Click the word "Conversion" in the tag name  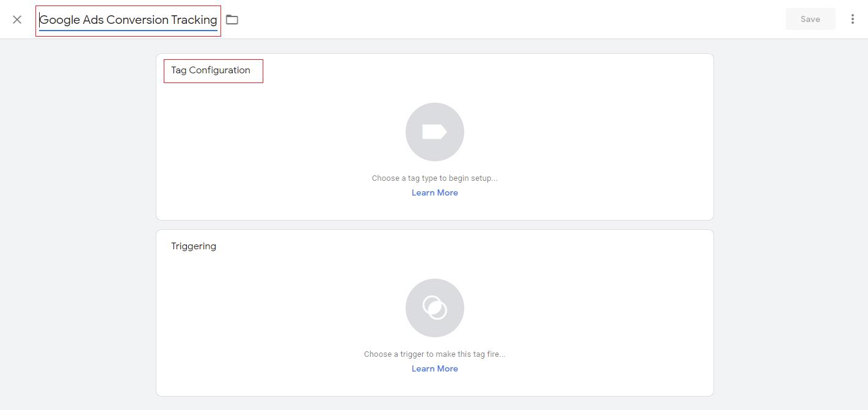pos(137,20)
